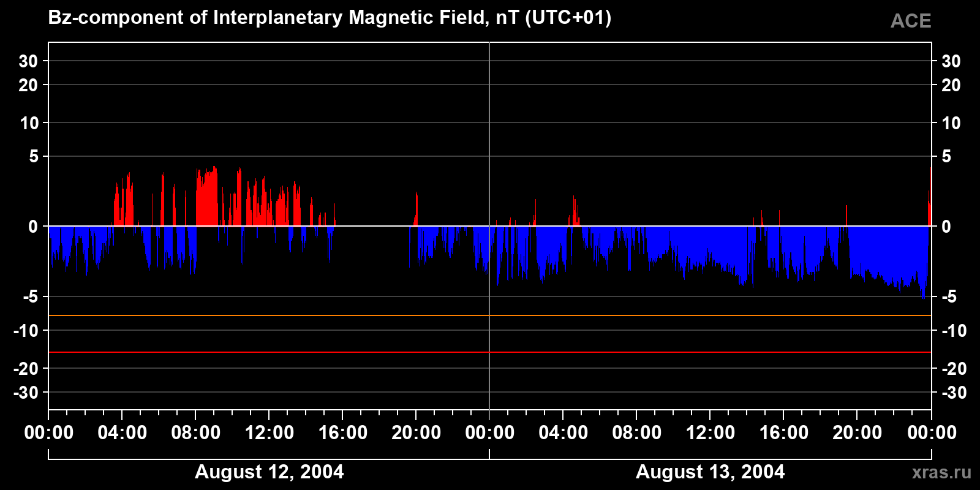980x490 pixels.
Task: Click the 12:00 time label for August 13
Action: point(710,433)
